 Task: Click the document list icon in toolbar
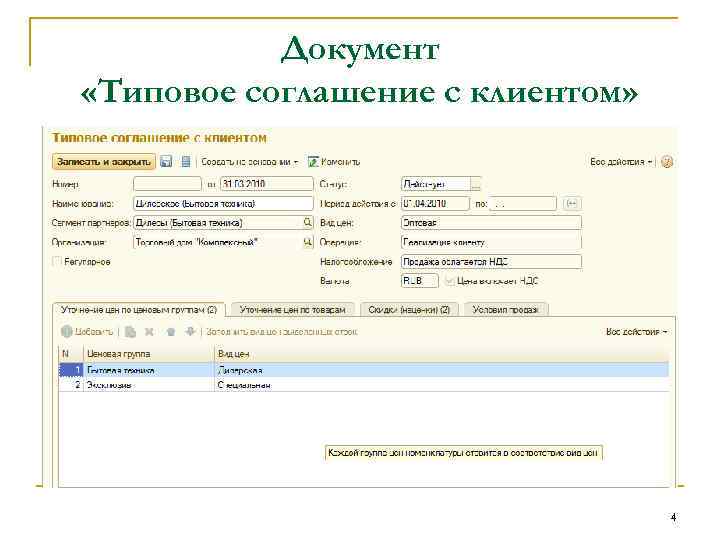pos(186,162)
